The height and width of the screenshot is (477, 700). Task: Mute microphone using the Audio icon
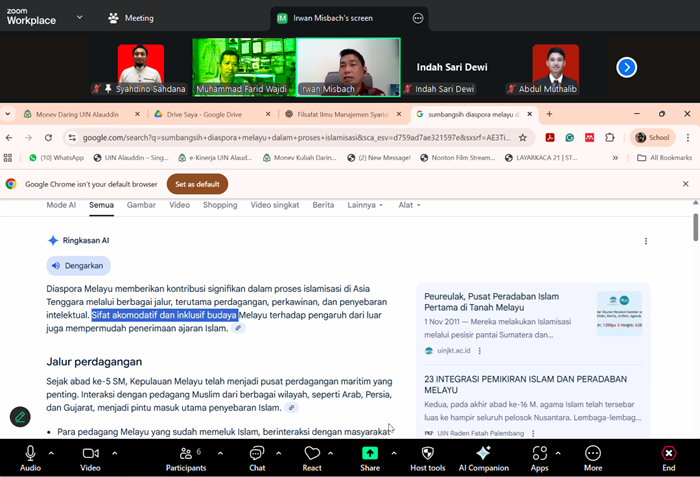pos(30,453)
